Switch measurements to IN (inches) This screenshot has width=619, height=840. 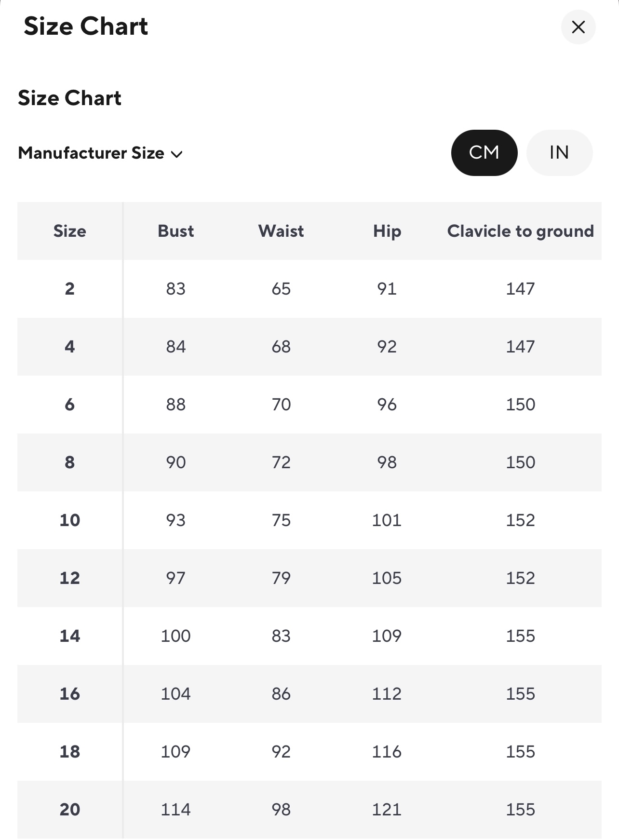click(x=559, y=152)
